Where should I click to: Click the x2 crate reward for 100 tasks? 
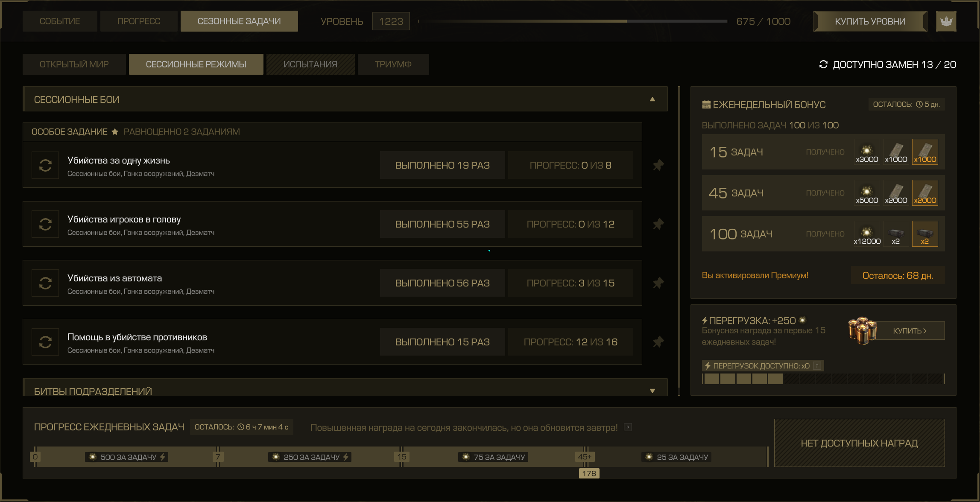(x=896, y=234)
